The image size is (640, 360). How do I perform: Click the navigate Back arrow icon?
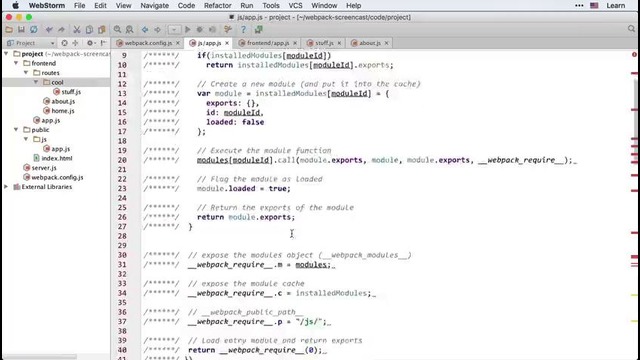click(145, 29)
